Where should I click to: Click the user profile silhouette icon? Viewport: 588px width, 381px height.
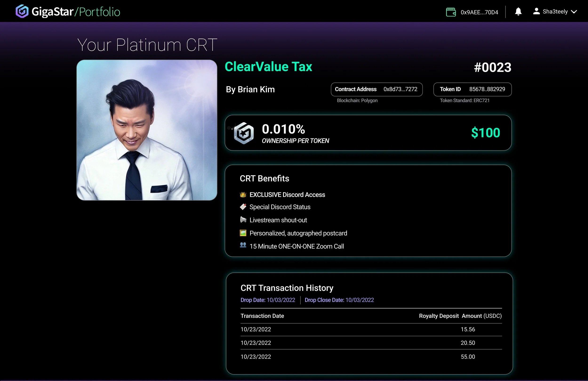coord(536,11)
